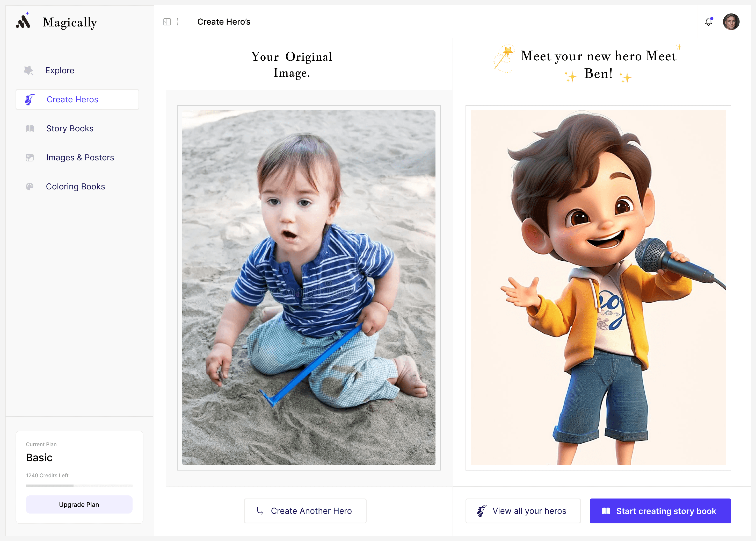Open the notifications bell
The image size is (756, 541).
coord(708,22)
